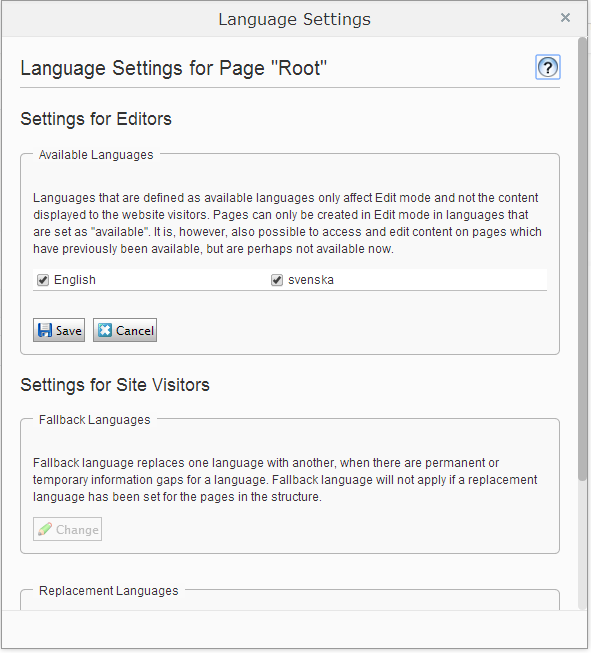Click the Fallback Languages group legend
The width and height of the screenshot is (591, 653).
pyautogui.click(x=95, y=420)
